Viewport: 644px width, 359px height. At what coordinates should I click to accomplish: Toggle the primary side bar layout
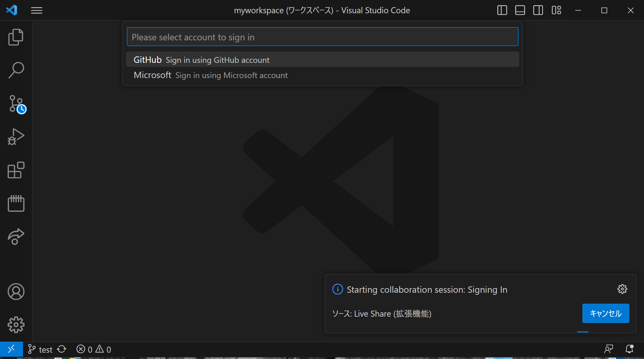click(x=502, y=10)
